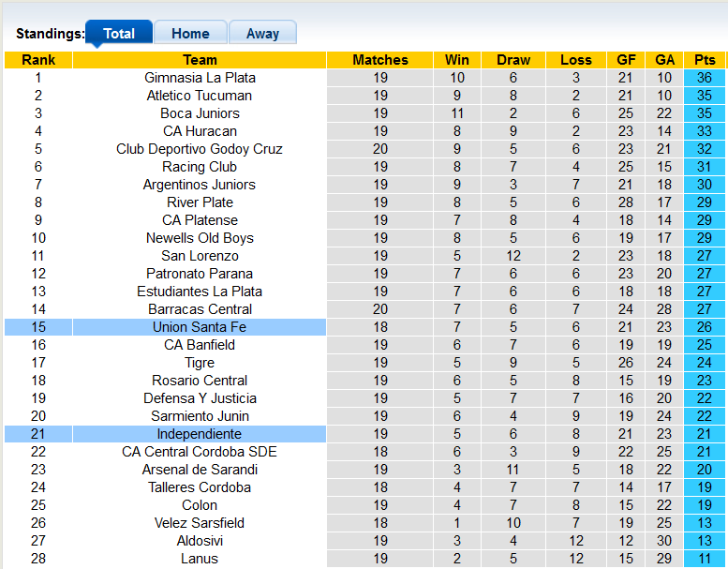Click the Win column header
Screen dimensions: 728x569
point(457,60)
